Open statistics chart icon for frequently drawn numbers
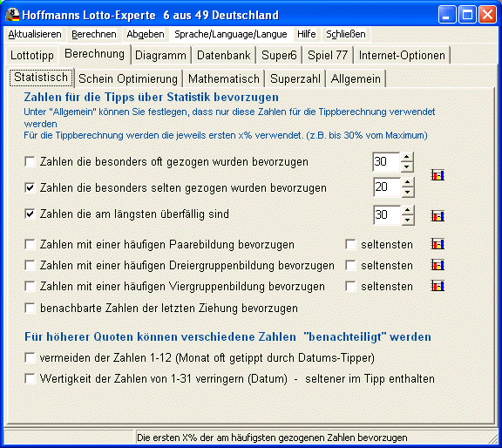 pyautogui.click(x=438, y=175)
